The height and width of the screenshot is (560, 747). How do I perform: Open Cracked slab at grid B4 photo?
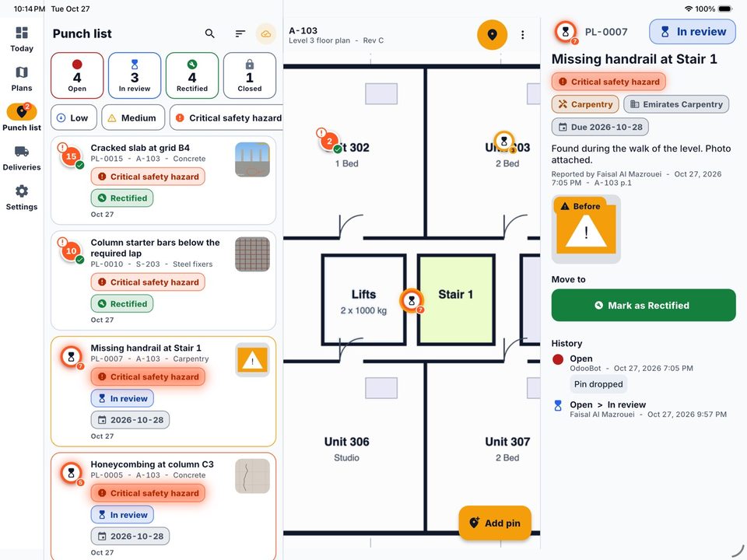(x=252, y=159)
